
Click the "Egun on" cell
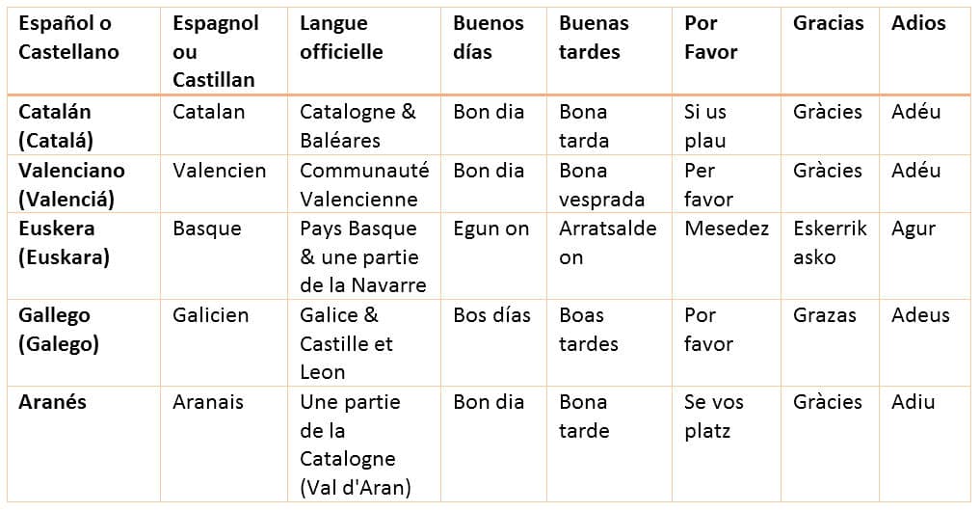(x=491, y=229)
